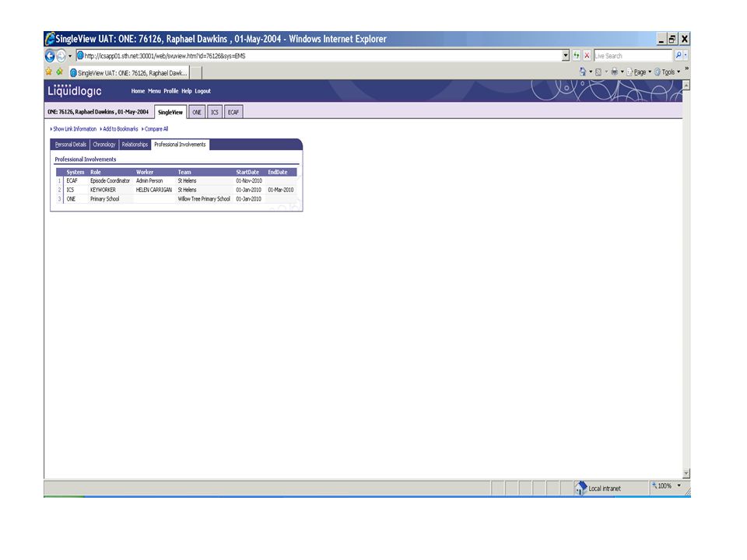Open the Relationships tab

point(135,145)
